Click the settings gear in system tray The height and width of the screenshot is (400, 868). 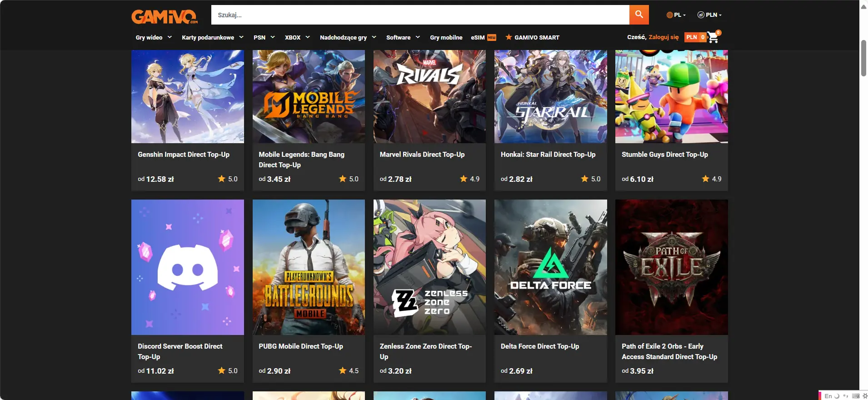(864, 396)
